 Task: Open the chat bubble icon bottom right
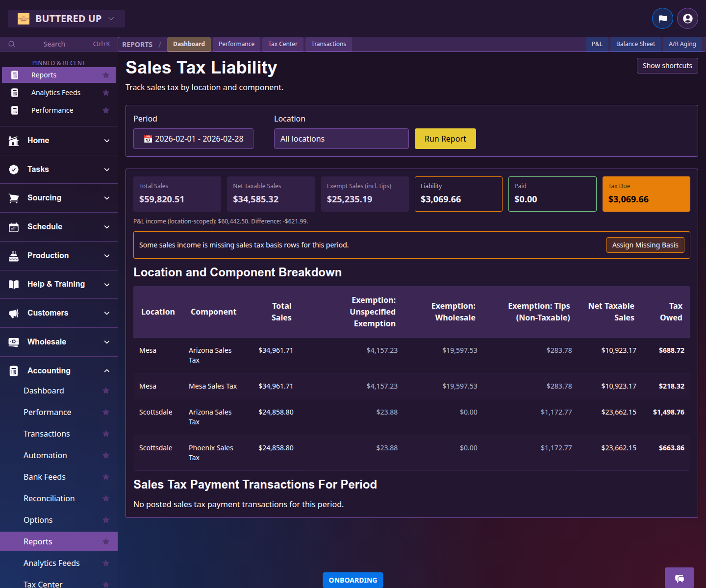point(680,578)
